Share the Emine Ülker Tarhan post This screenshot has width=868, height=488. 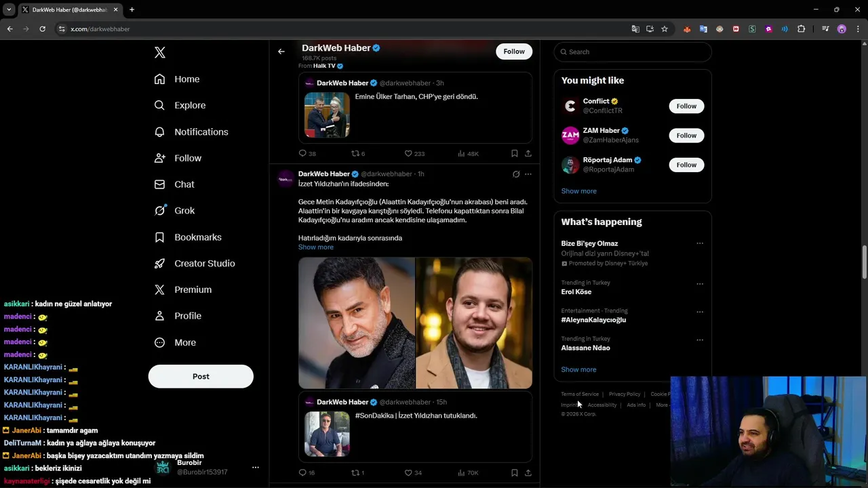pos(528,153)
